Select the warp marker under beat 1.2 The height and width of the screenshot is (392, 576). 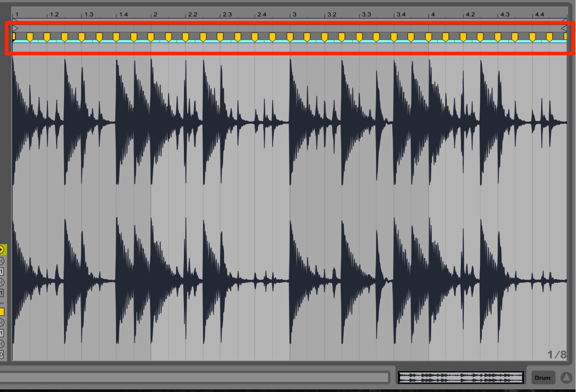pyautogui.click(x=47, y=37)
